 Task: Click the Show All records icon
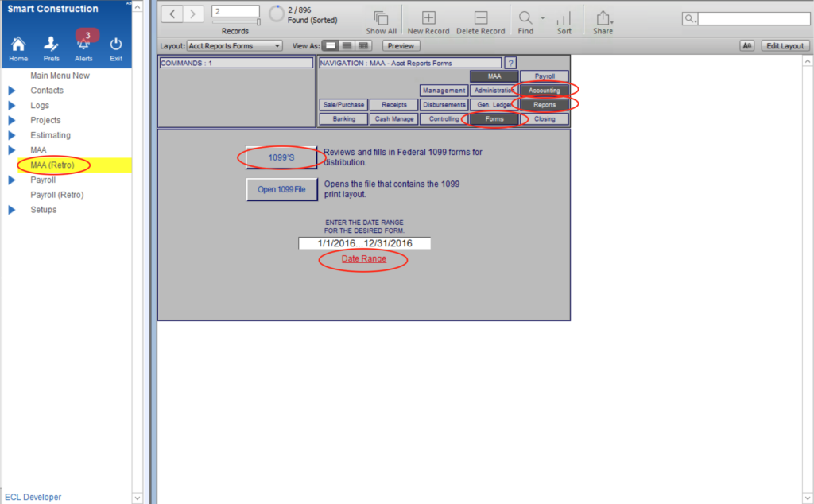(381, 18)
